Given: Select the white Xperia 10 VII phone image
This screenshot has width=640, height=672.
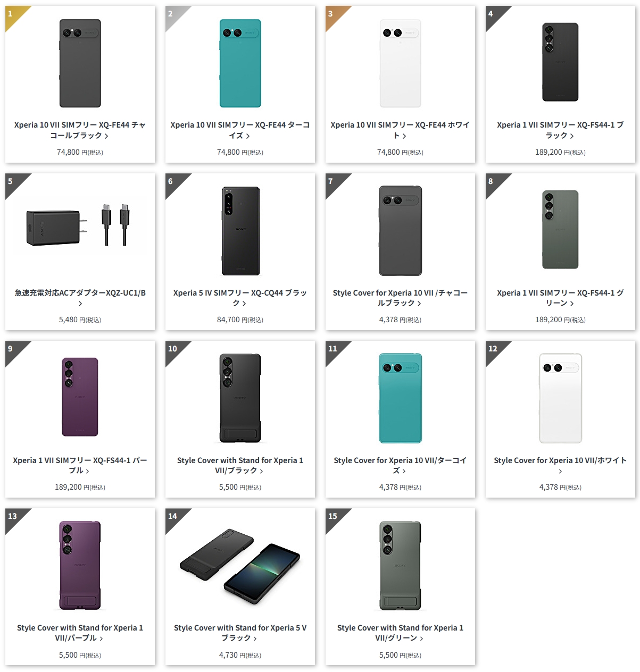Looking at the screenshot, I should tap(401, 63).
